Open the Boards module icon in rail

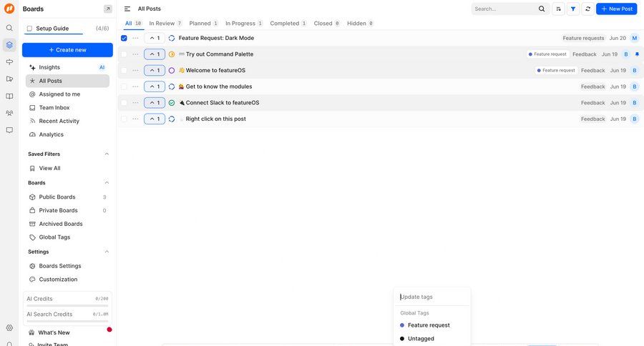[9, 45]
